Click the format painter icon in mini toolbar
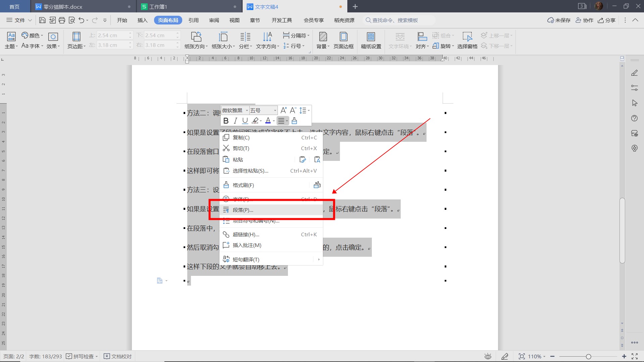644x362 pixels. (294, 121)
